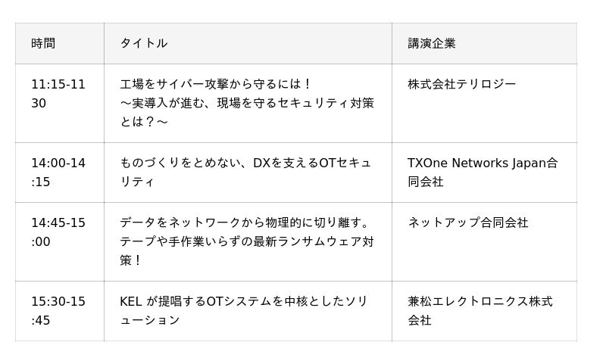The width and height of the screenshot is (606, 364).
Task: Select TXOne Networks Japan合同会社 company cell
Action: pyautogui.click(x=483, y=173)
